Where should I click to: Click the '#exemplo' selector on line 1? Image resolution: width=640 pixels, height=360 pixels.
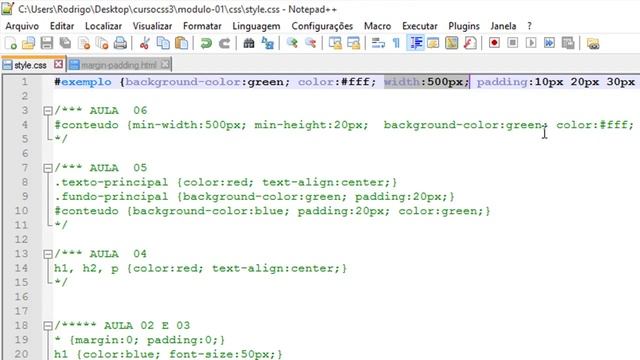click(x=83, y=82)
